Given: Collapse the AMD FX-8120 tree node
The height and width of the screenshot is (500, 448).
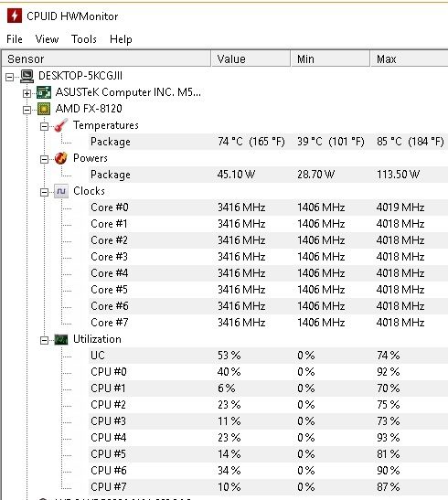Looking at the screenshot, I should coord(27,110).
